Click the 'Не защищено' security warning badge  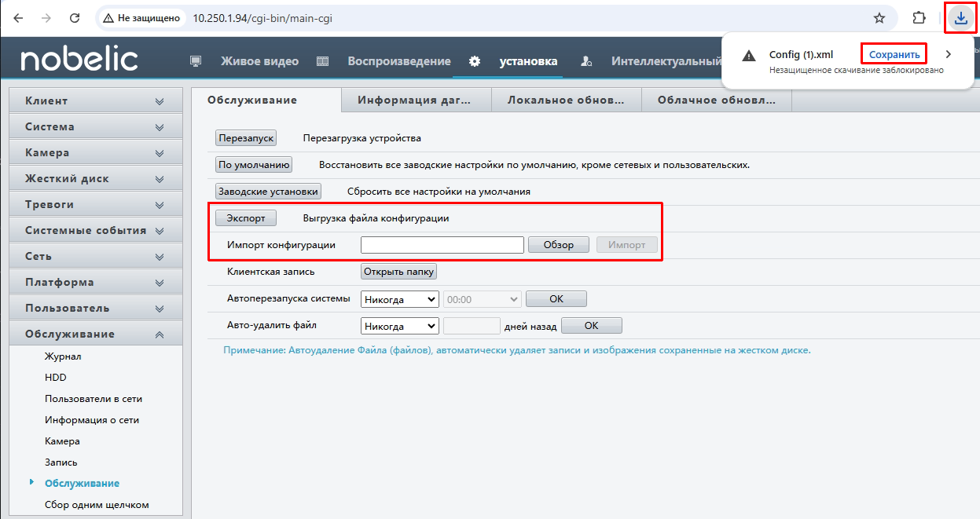141,17
